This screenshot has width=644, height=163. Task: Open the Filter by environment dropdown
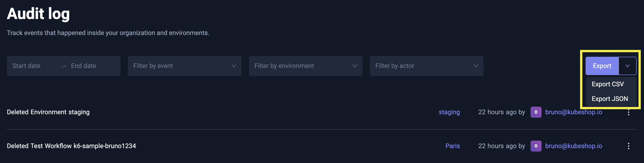pyautogui.click(x=305, y=66)
